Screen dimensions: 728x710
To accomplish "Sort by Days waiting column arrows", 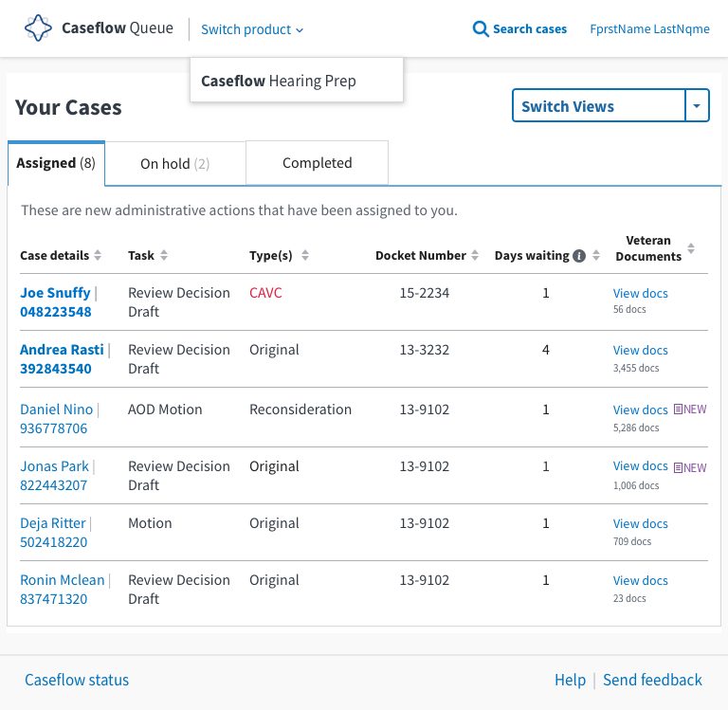I will (x=596, y=255).
